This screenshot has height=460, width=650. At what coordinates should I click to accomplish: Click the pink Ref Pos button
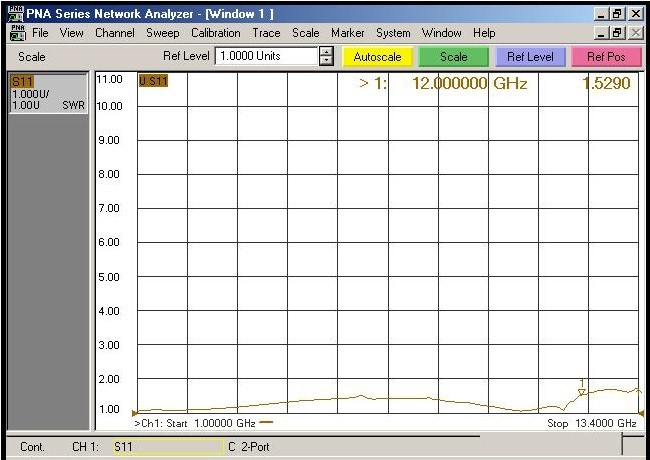(606, 57)
